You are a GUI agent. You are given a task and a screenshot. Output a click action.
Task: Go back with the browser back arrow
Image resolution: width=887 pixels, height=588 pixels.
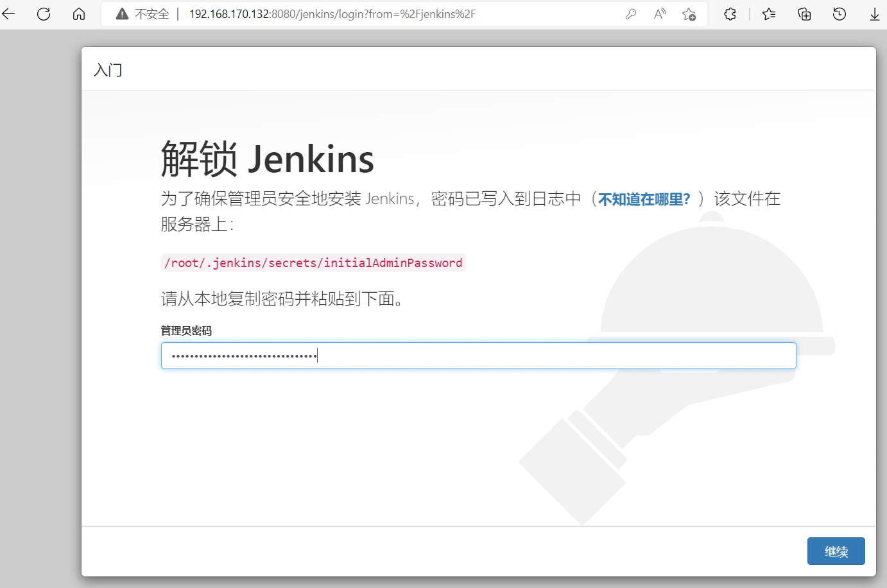pyautogui.click(x=8, y=14)
